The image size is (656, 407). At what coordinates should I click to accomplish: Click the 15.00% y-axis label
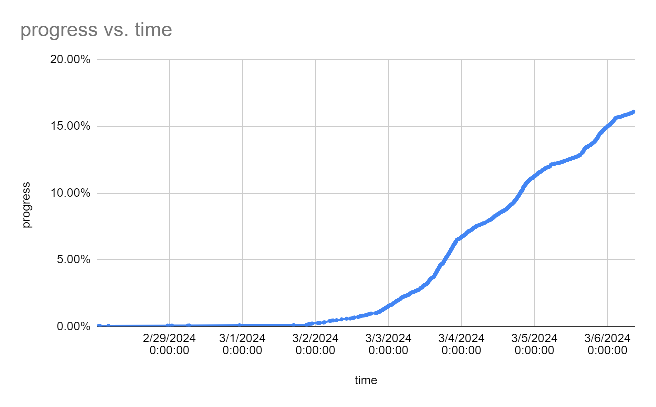point(70,126)
